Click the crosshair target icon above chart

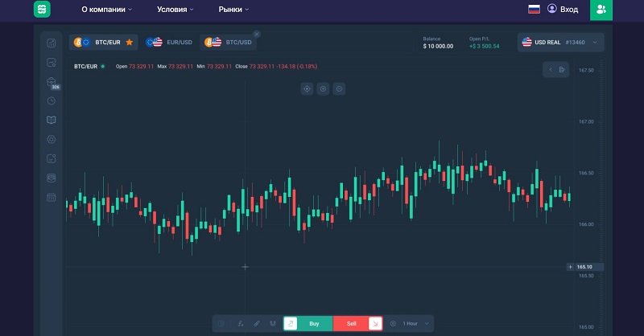tap(307, 88)
